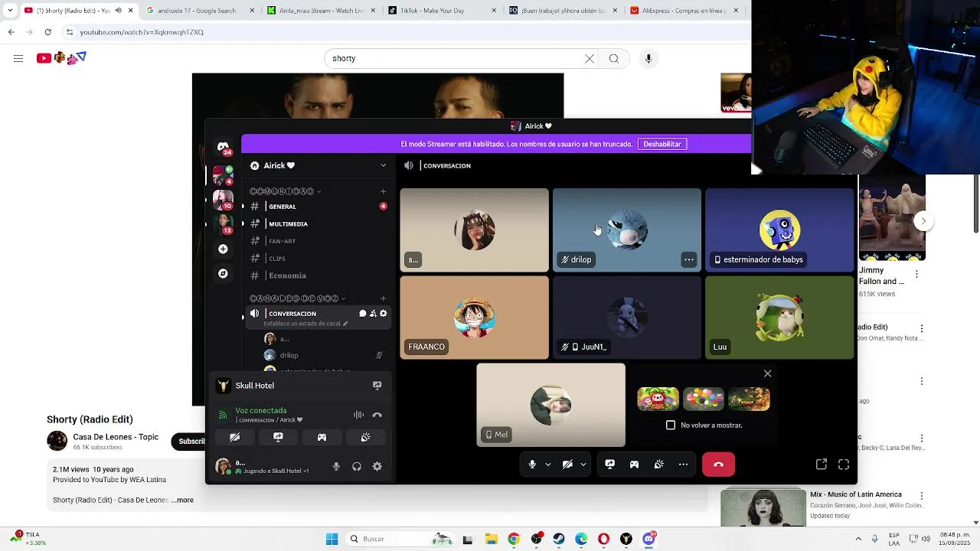The height and width of the screenshot is (551, 980).
Task: Open noise suppression options beside Voz conectada
Action: (x=358, y=415)
